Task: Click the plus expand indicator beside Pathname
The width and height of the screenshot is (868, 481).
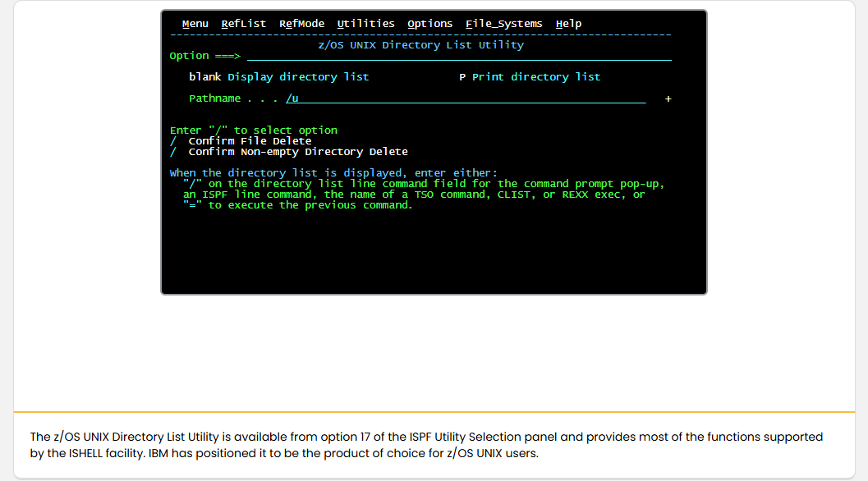Action: point(668,99)
